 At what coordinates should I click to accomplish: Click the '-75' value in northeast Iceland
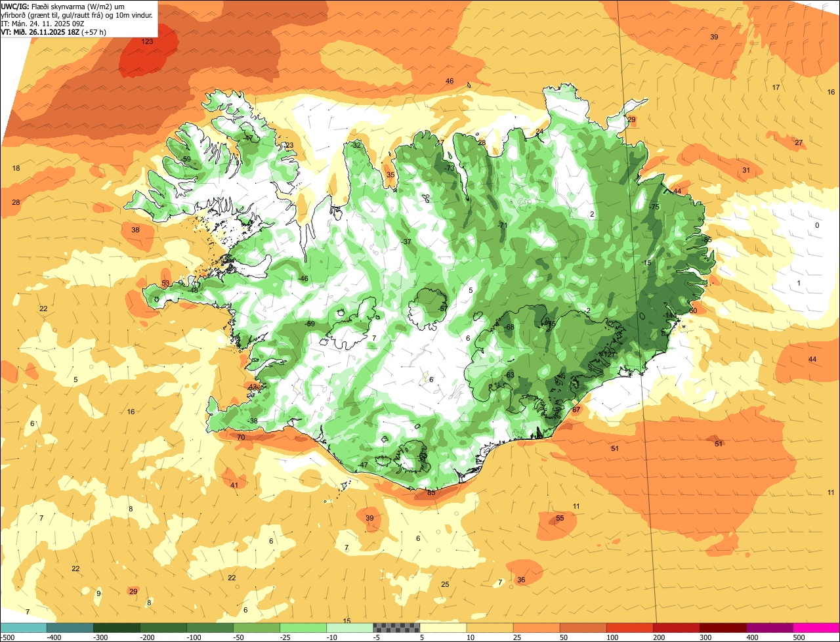pos(654,207)
